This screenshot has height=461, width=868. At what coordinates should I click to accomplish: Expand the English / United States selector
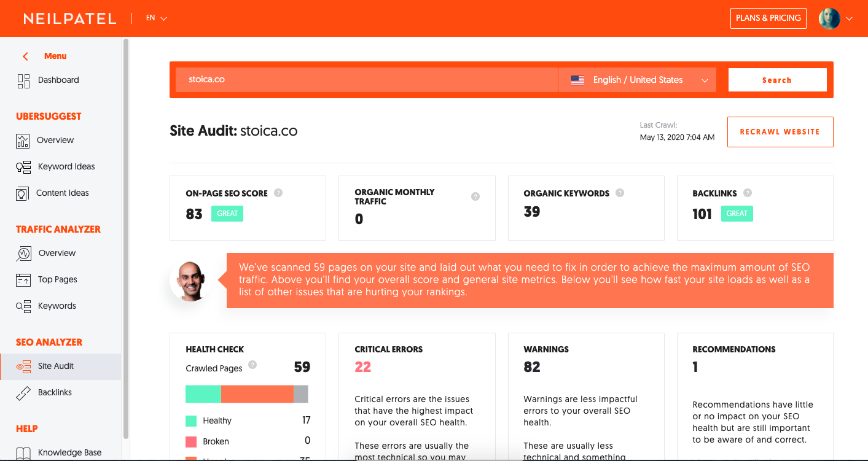[x=637, y=80]
